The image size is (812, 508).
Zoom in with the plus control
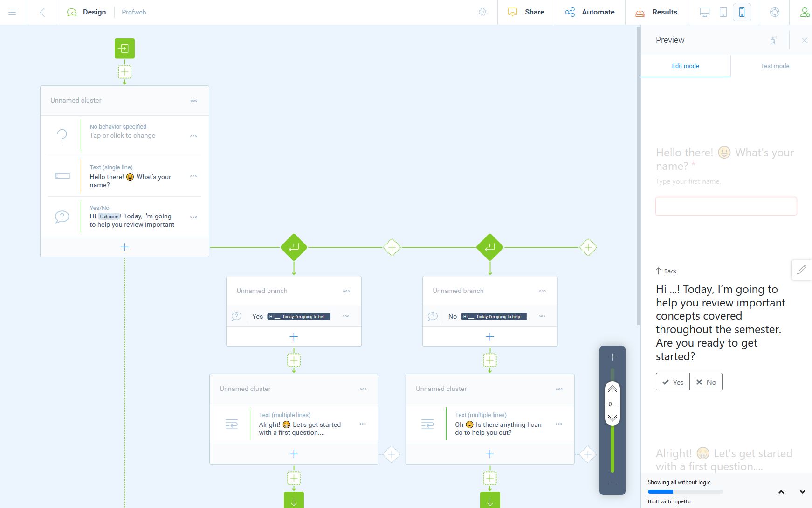[x=612, y=357]
